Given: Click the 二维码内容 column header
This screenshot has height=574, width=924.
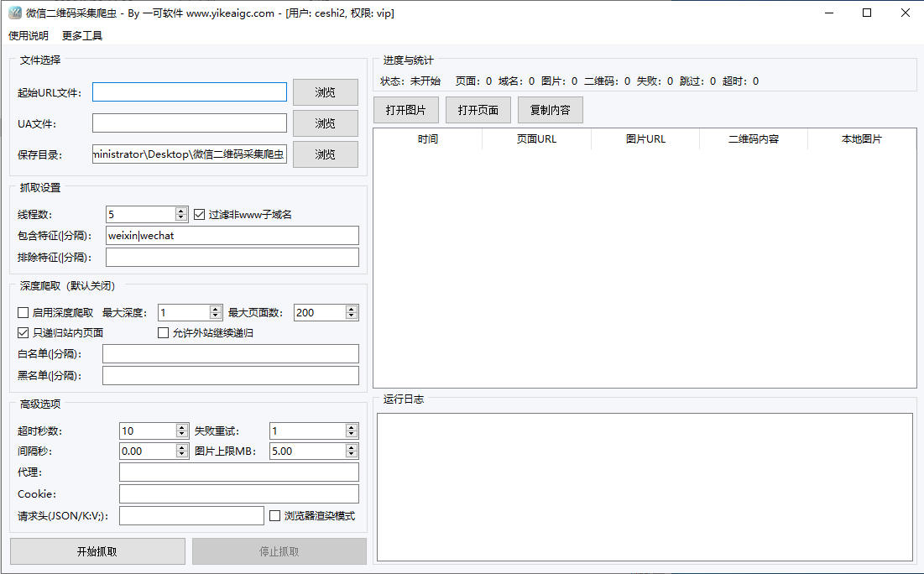Looking at the screenshot, I should pyautogui.click(x=754, y=139).
